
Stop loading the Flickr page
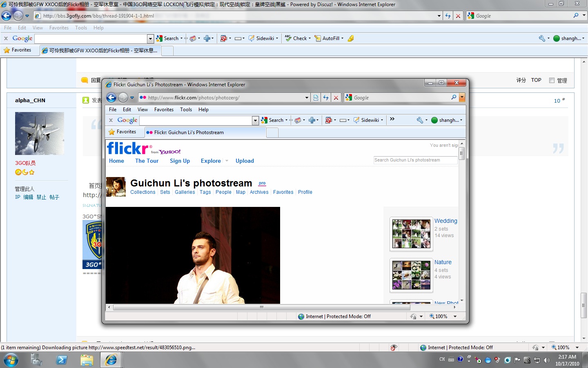click(336, 97)
